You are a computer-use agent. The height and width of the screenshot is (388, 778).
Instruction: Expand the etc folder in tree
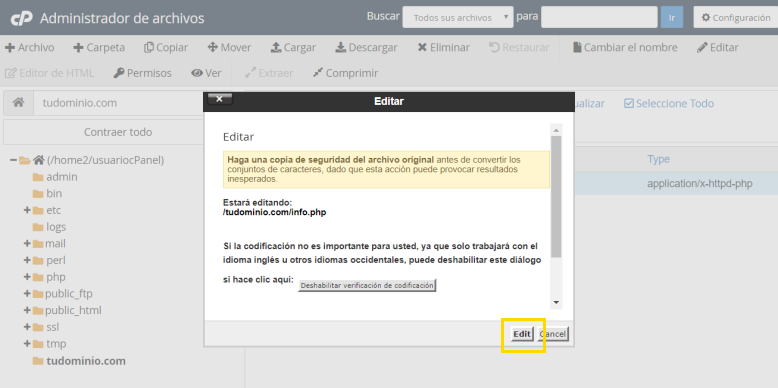point(27,210)
